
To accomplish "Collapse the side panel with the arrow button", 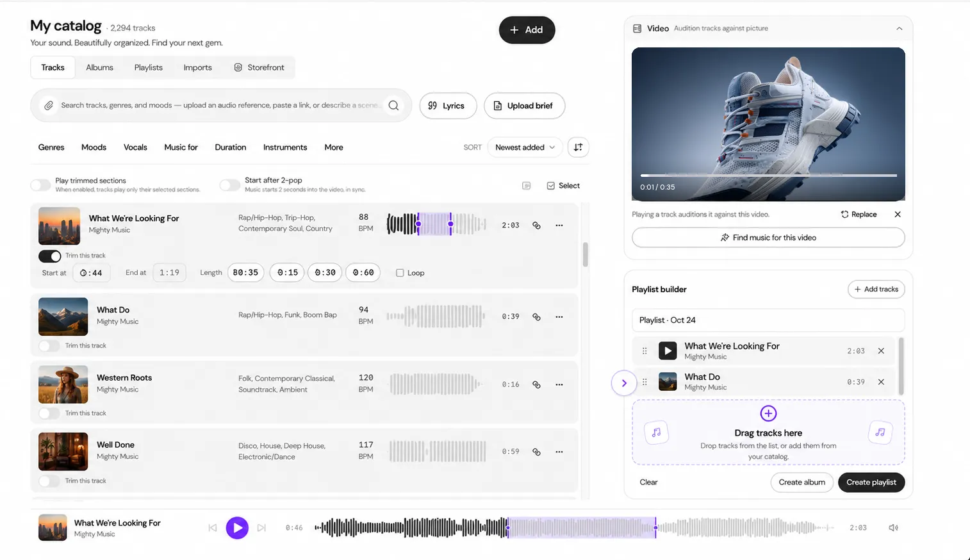I will (624, 383).
